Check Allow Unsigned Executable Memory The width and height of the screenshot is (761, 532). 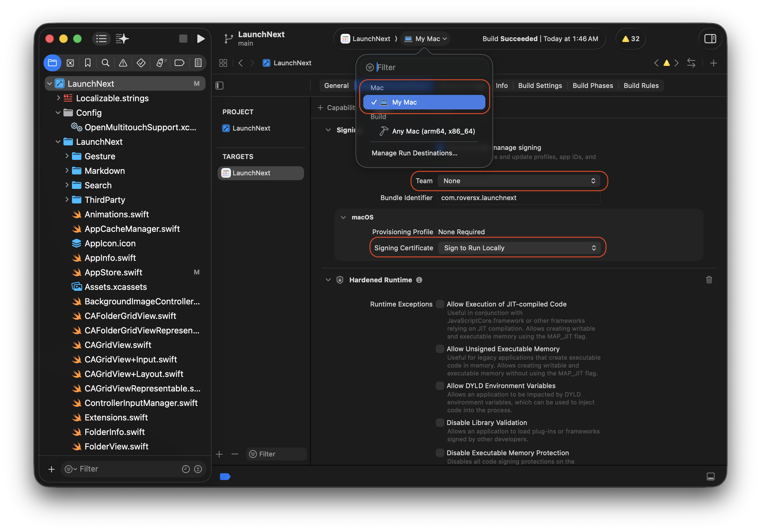pyautogui.click(x=440, y=349)
